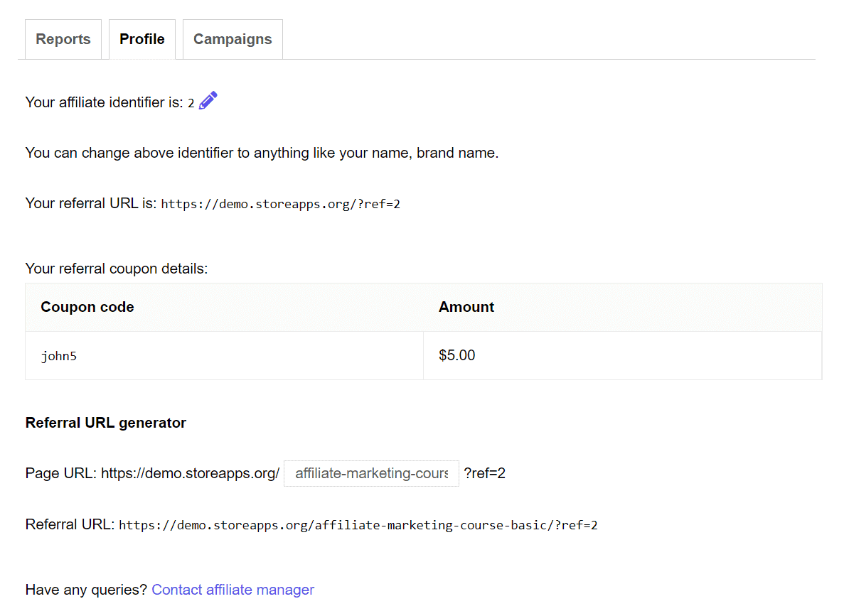
Task: Click the Page URL base https://demo.storeapps.org/ text
Action: [191, 473]
